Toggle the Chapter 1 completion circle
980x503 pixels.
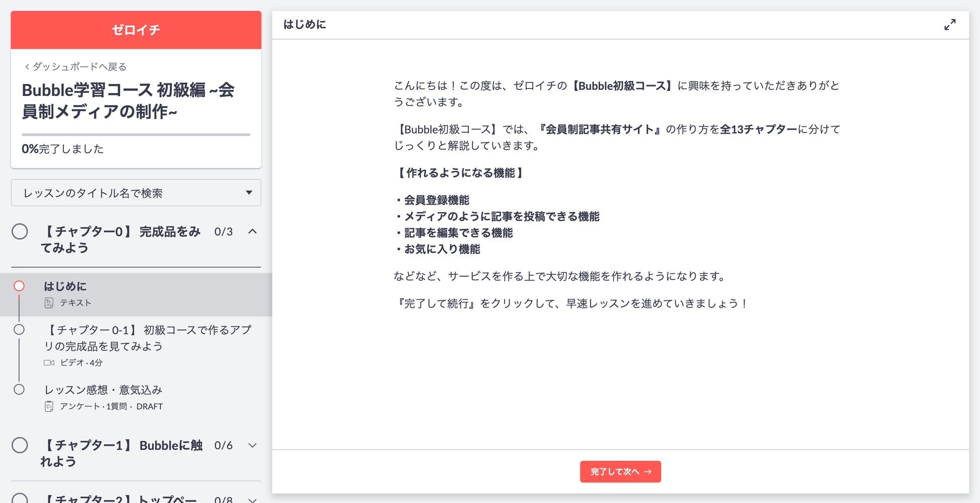(x=20, y=445)
